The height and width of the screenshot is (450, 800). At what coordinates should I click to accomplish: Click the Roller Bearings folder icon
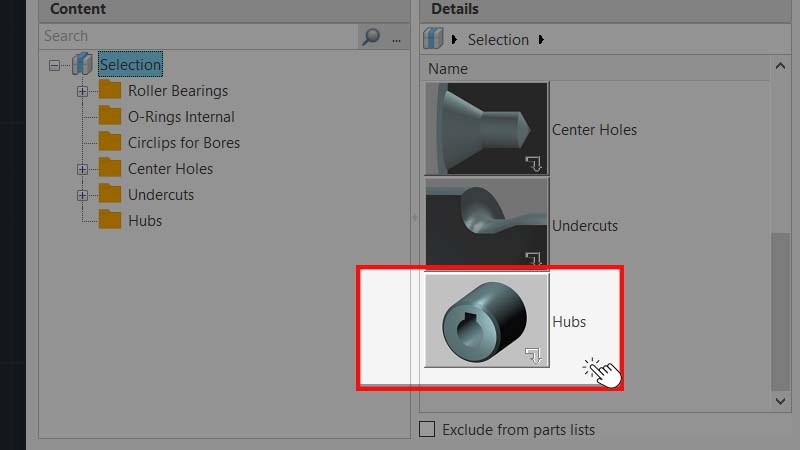pos(110,90)
